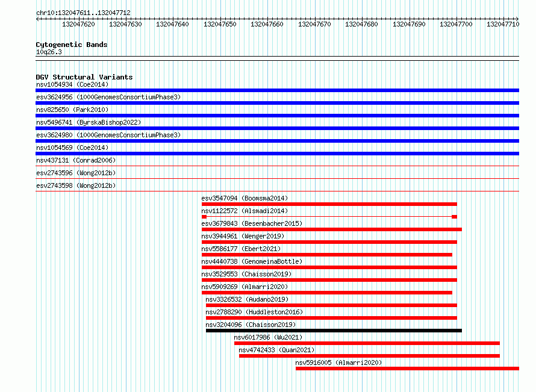Click nsv437131 (Conrad2006) variant label
Viewport: 536px width, 392px height.
point(76,160)
